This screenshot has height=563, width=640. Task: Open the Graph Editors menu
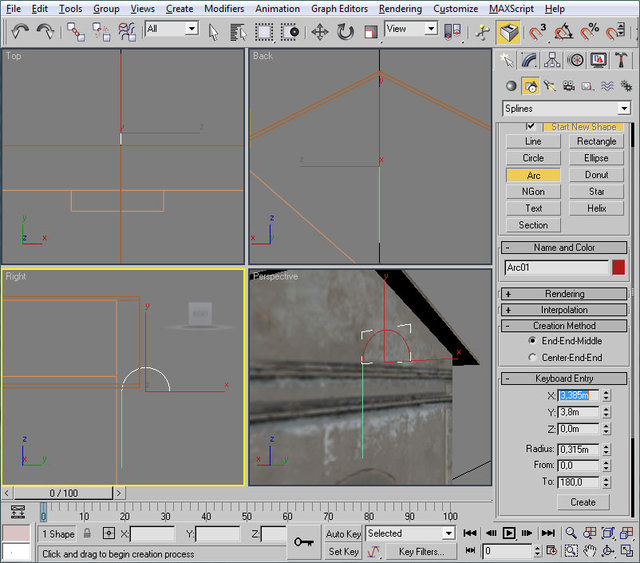click(x=339, y=8)
